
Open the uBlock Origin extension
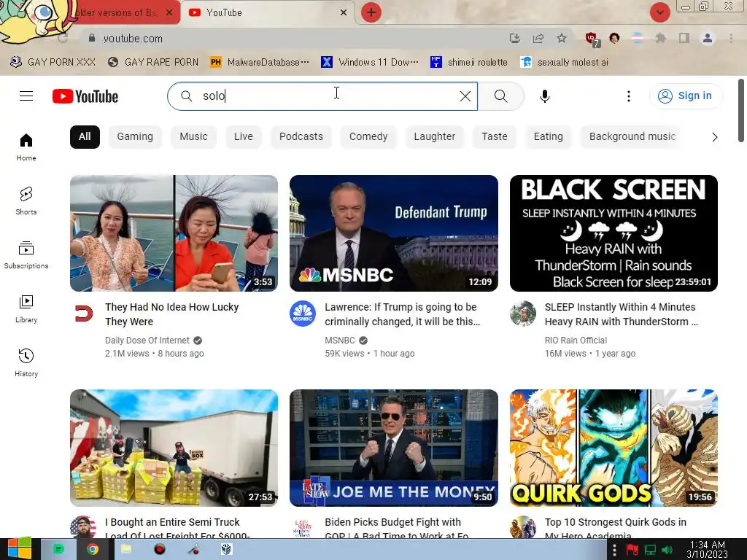point(592,39)
